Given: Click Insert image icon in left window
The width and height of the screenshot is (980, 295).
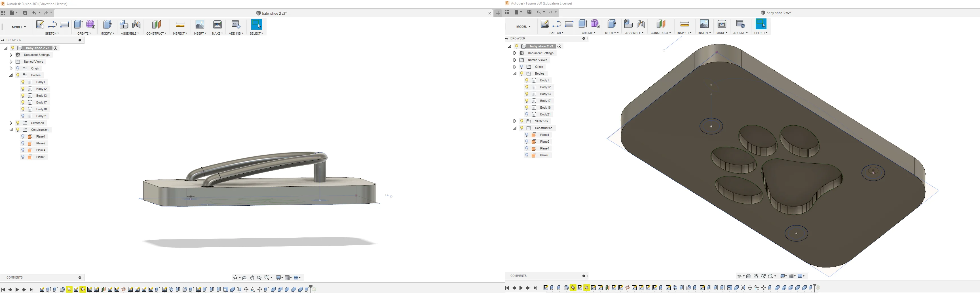Looking at the screenshot, I should (200, 25).
